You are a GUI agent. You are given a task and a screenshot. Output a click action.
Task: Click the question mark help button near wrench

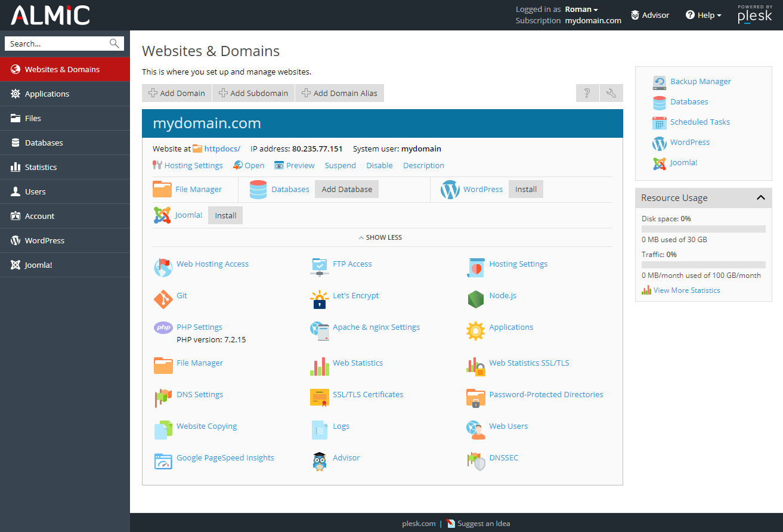pos(587,93)
